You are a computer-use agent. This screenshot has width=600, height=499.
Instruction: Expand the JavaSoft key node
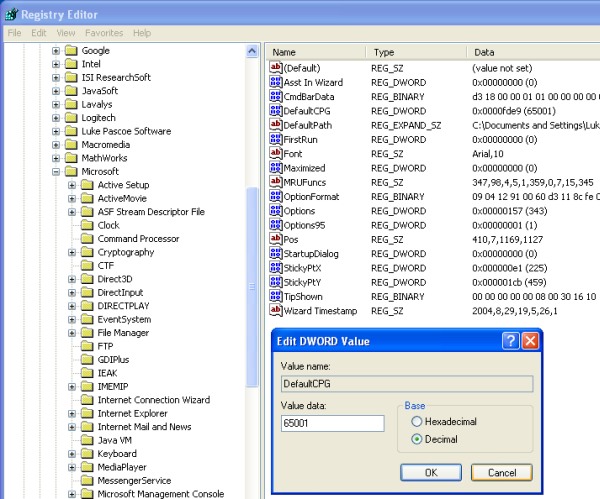[56, 91]
